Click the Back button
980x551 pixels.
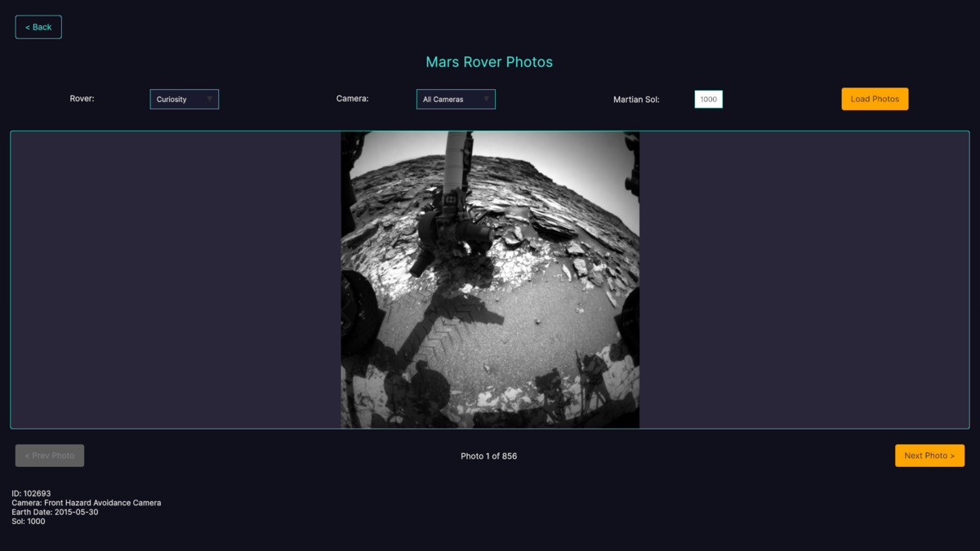pos(38,27)
